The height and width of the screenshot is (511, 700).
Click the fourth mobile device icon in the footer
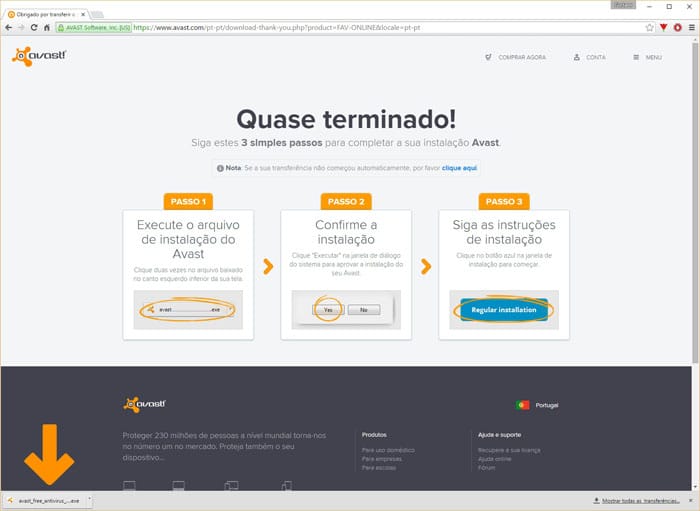point(287,486)
